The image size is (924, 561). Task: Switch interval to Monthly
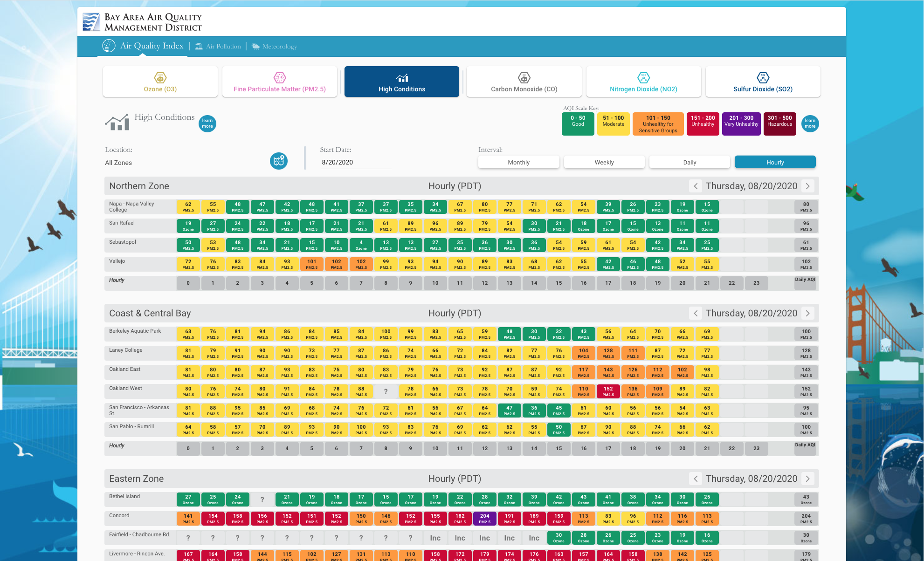point(518,162)
